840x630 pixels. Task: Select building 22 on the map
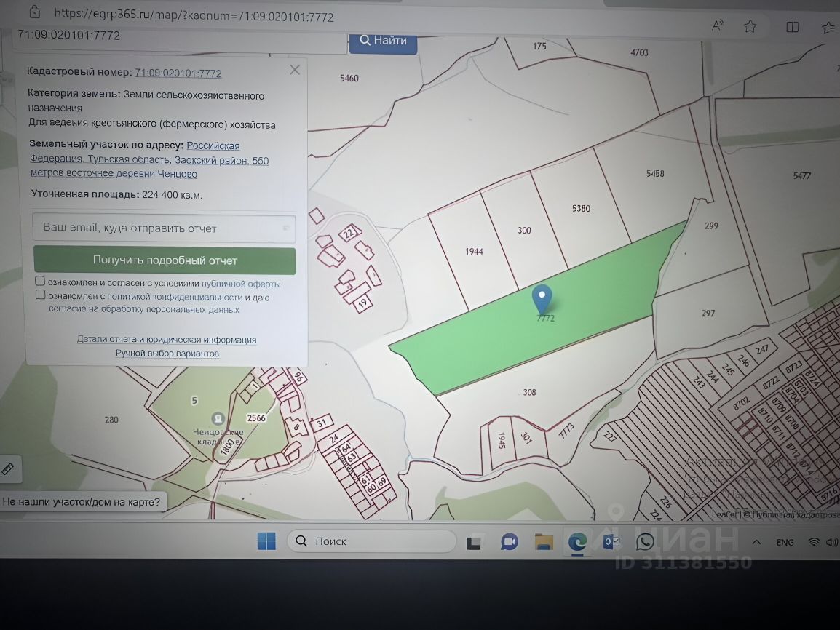tap(349, 234)
